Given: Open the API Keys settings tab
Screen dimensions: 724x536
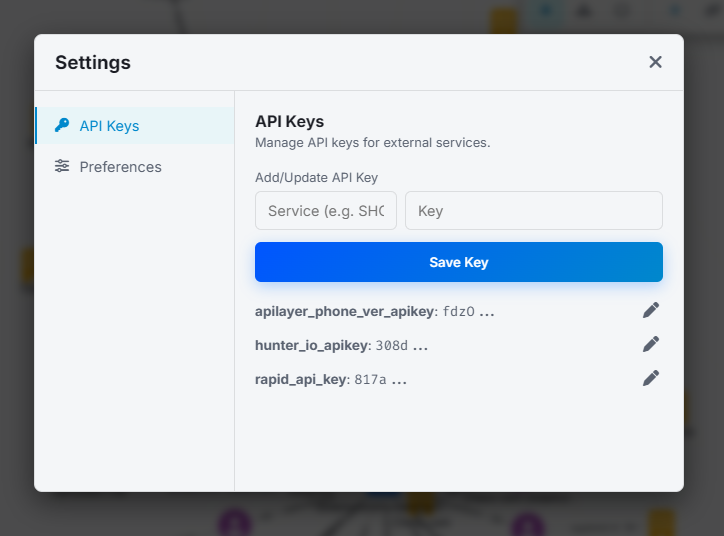Looking at the screenshot, I should coord(135,126).
